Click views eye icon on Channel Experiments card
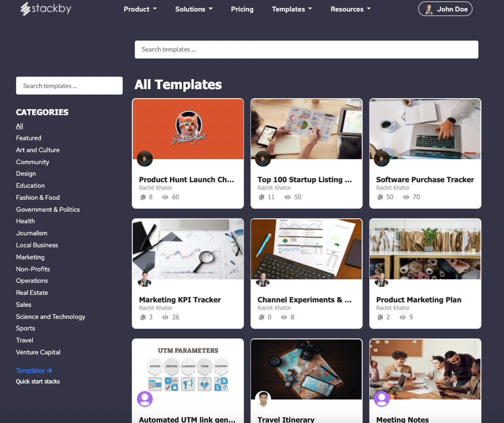 [x=284, y=317]
